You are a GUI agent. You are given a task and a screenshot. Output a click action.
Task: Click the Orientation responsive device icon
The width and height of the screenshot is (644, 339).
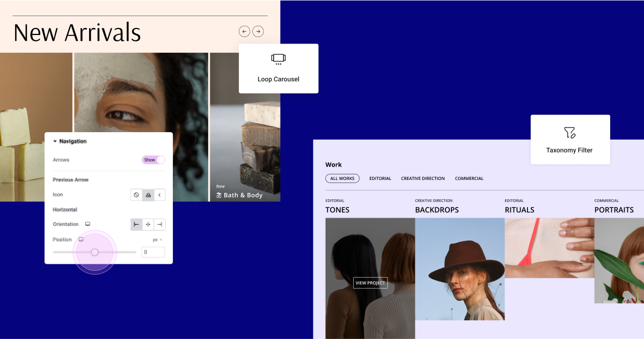tap(87, 224)
